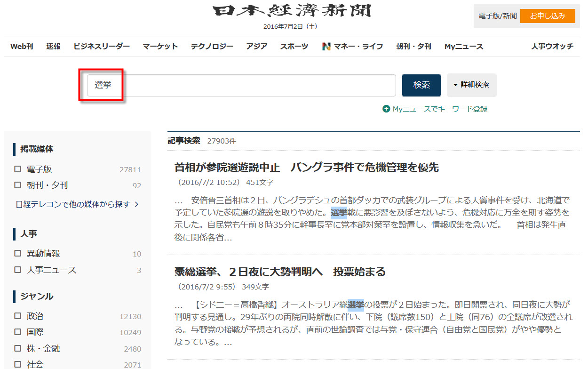The image size is (588, 369).
Task: Click the Nikkei newspaper logo at top
Action: click(x=292, y=12)
